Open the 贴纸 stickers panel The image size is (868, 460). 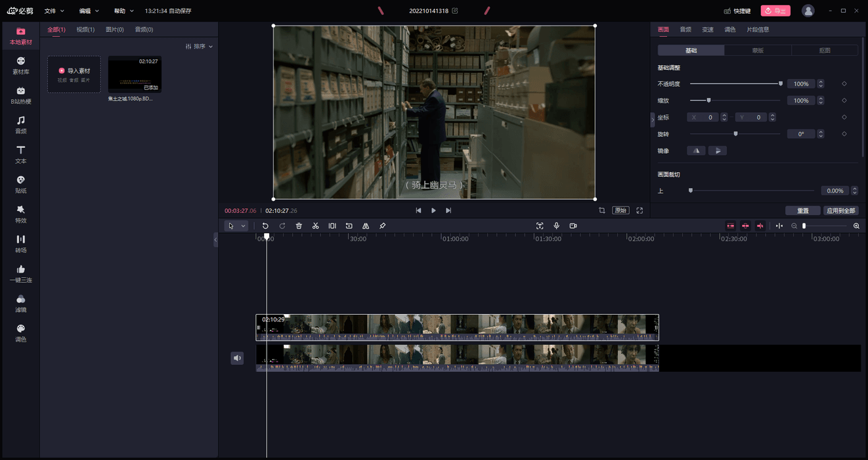pos(20,185)
